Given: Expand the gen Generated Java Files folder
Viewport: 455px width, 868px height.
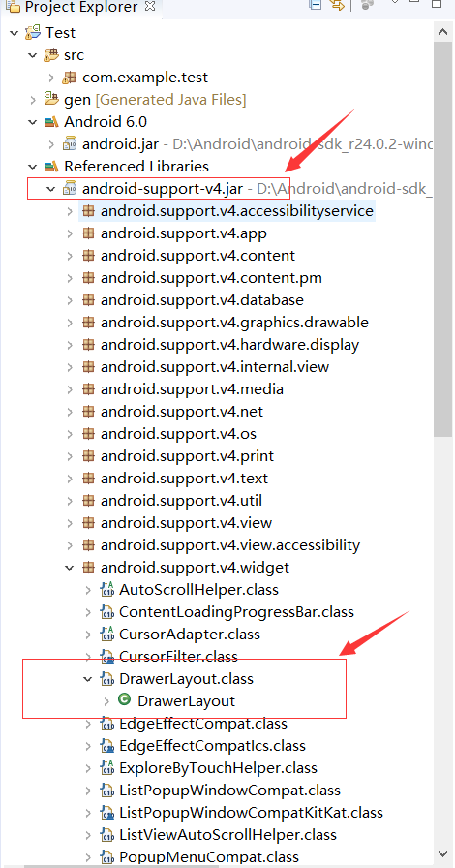Looking at the screenshot, I should click(33, 100).
